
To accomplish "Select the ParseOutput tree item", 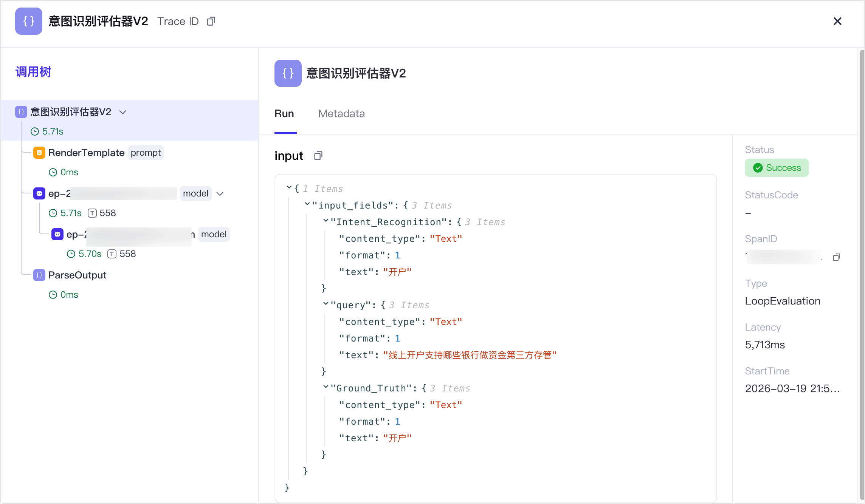I will [77, 275].
